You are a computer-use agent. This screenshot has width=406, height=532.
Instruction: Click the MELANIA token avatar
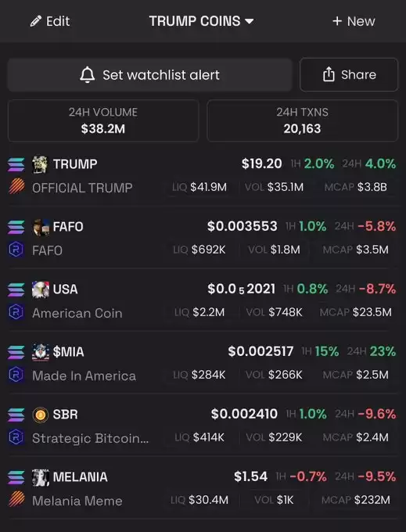click(x=41, y=477)
